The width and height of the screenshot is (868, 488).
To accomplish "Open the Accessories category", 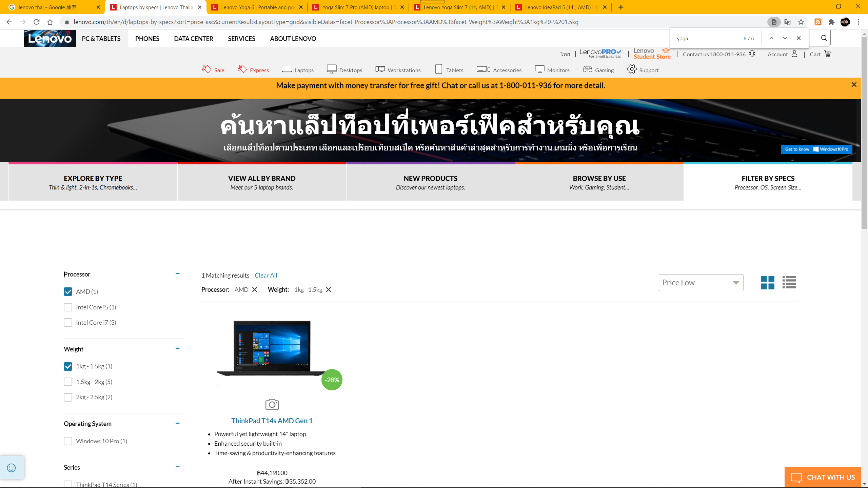I will pos(499,69).
